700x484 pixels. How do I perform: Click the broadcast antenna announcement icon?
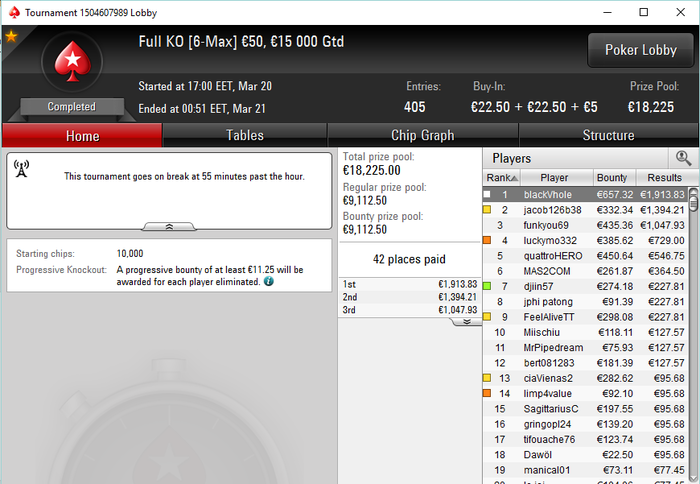click(21, 169)
